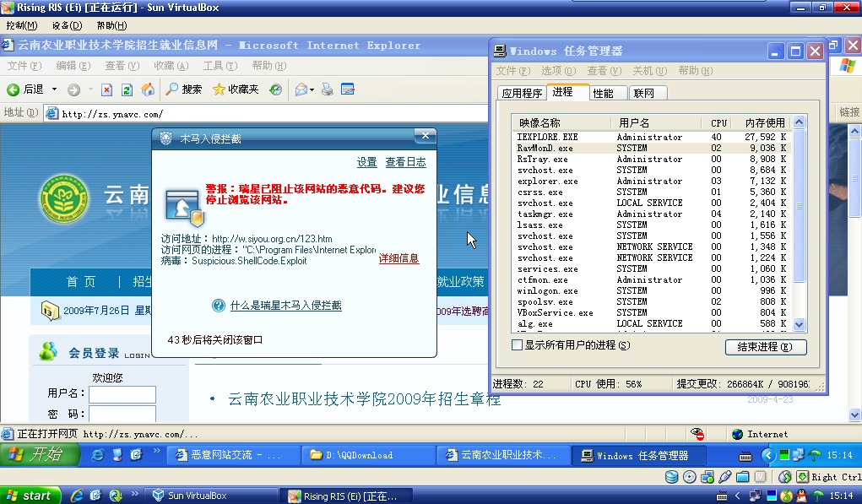The height and width of the screenshot is (504, 862).
Task: Click VirtualBox hard disk status icon
Action: click(x=671, y=477)
